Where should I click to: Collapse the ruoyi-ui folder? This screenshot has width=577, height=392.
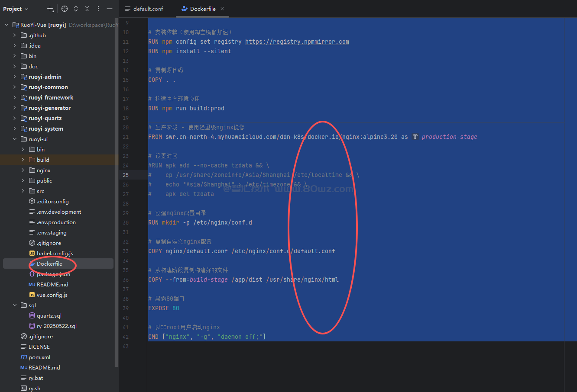(x=15, y=139)
